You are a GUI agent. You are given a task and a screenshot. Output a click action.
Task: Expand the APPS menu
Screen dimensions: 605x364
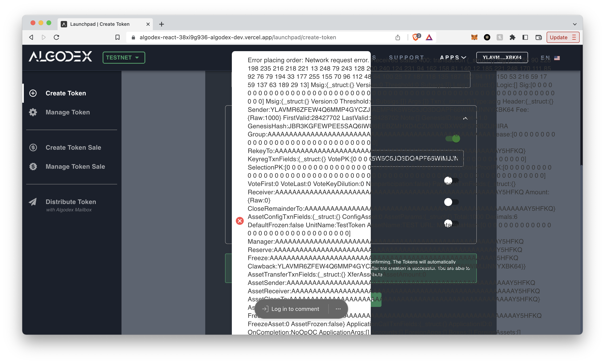coord(453,57)
